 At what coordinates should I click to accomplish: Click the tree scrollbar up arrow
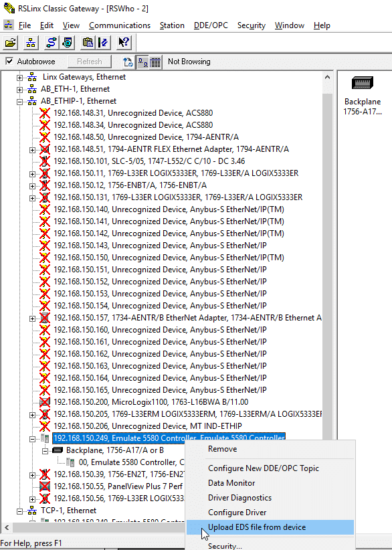(327, 77)
